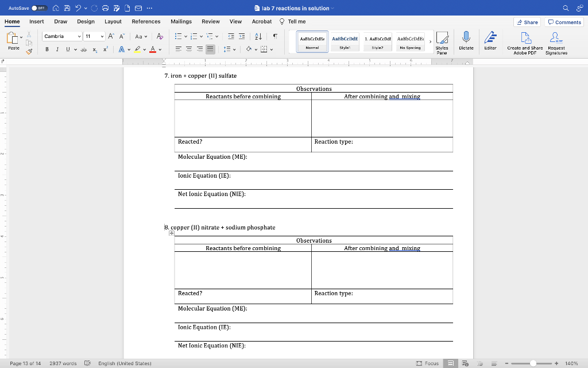The image size is (588, 368).
Task: Click the numbered list icon
Action: click(194, 36)
